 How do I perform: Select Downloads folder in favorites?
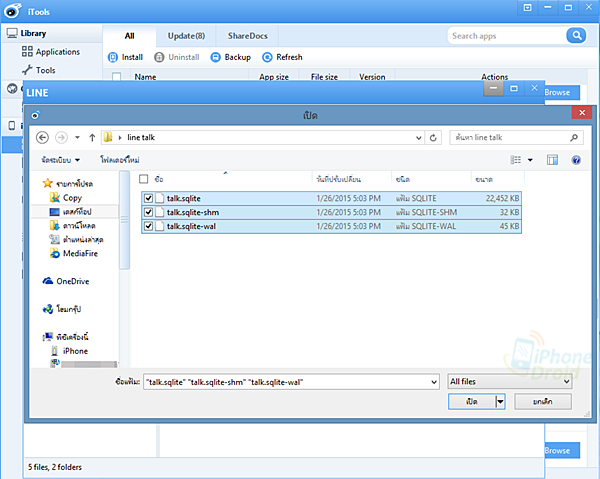point(73,226)
